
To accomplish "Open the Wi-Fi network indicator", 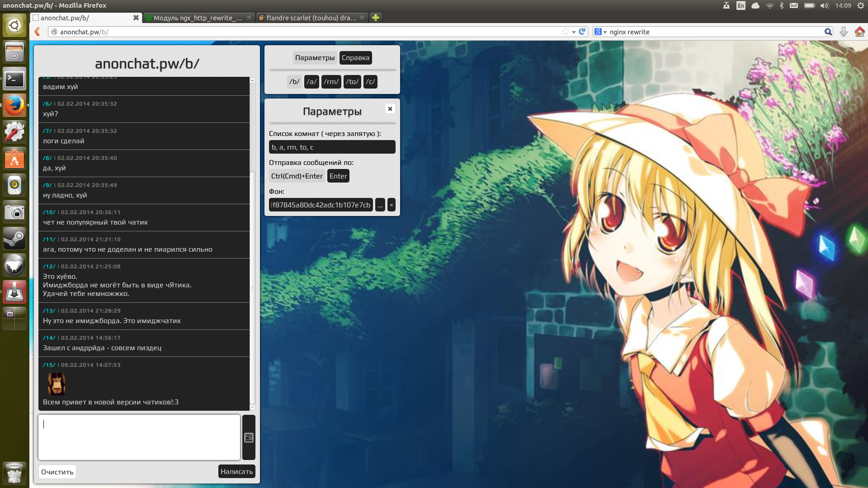I will [769, 5].
